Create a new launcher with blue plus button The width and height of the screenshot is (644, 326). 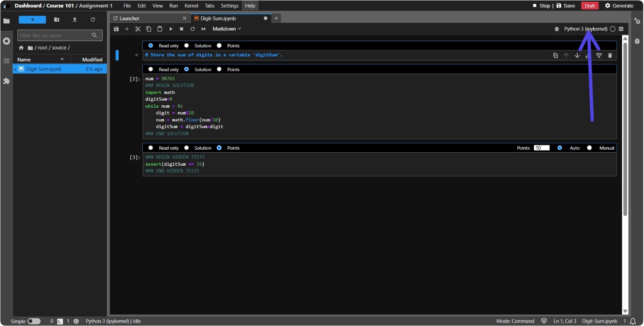(33, 19)
